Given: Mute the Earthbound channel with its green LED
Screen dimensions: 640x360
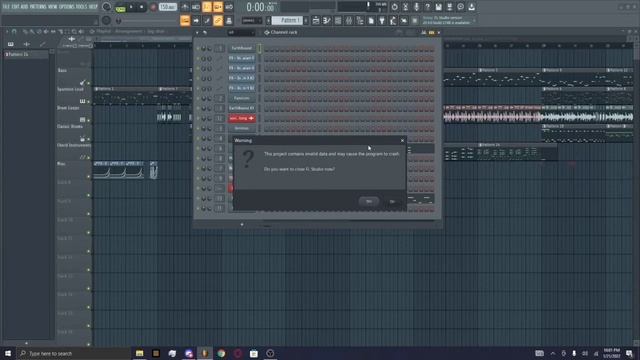Looking at the screenshot, I should [x=198, y=48].
